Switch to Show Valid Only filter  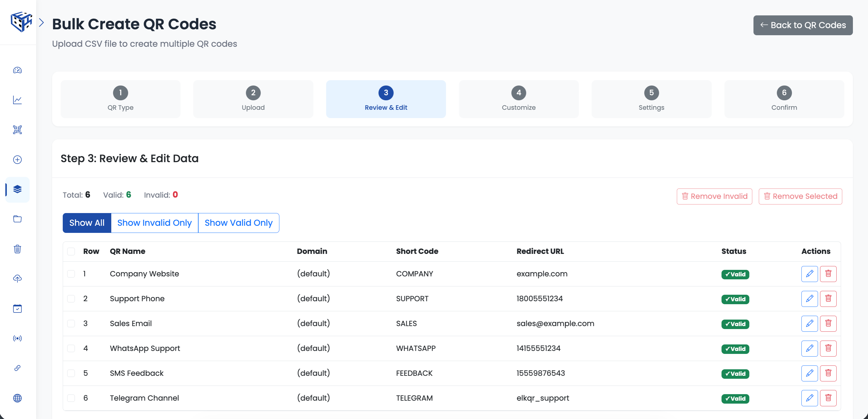[238, 223]
